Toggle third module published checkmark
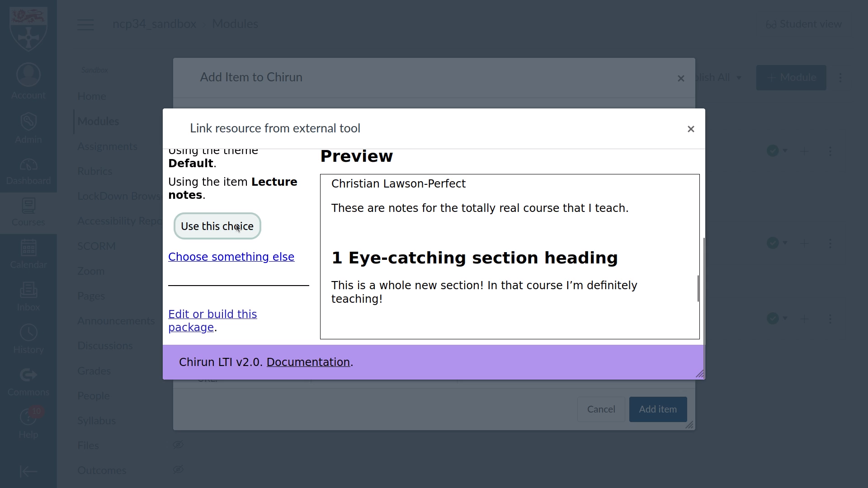The height and width of the screenshot is (488, 868). (x=773, y=319)
